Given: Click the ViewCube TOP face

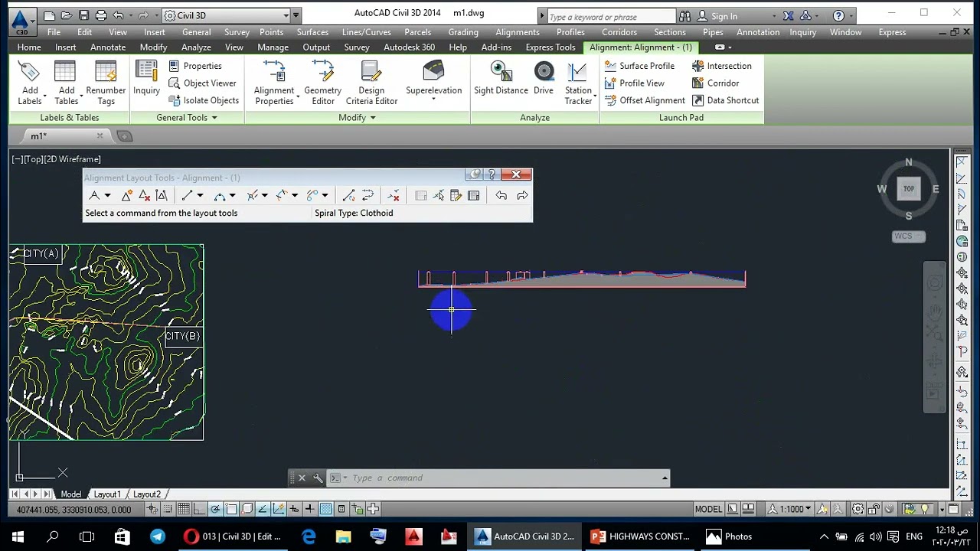Looking at the screenshot, I should [x=909, y=189].
